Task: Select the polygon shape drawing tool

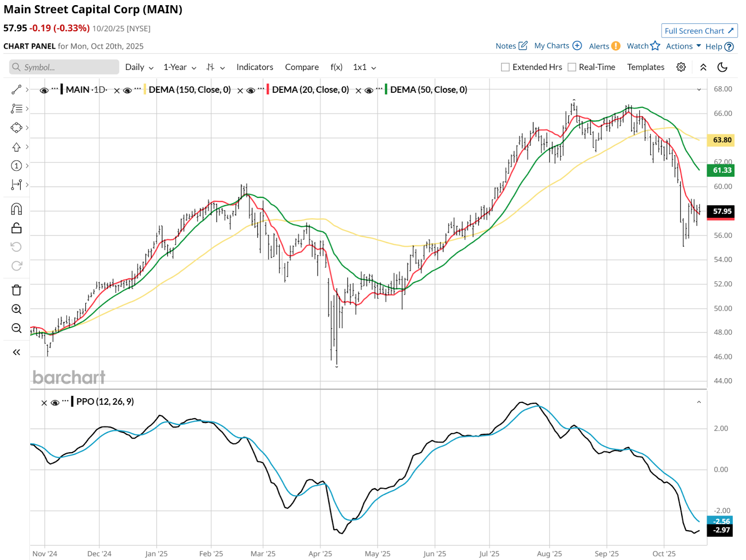Action: point(16,128)
